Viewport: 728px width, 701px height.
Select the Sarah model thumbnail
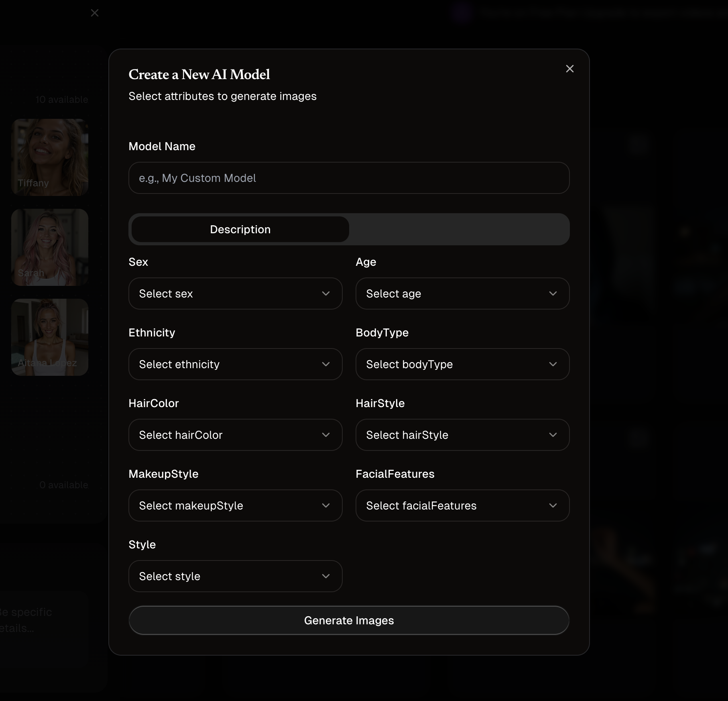pyautogui.click(x=50, y=247)
